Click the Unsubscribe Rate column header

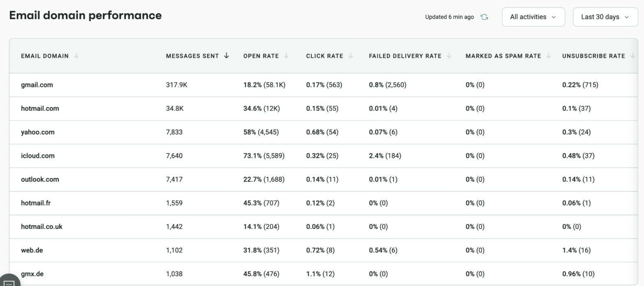593,56
